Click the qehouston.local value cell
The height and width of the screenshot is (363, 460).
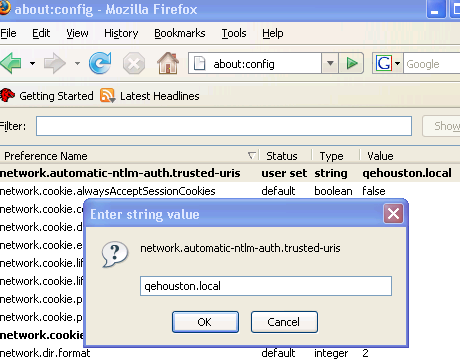tap(407, 173)
